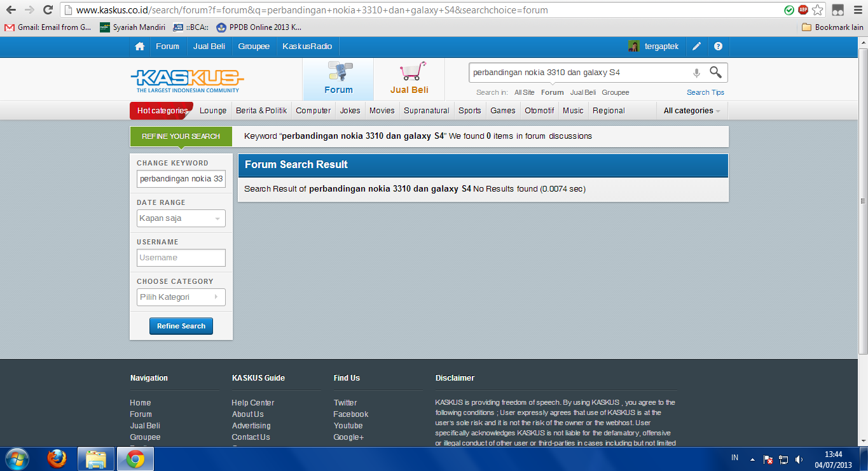Viewport: 868px width, 471px height.
Task: Search in All Site option
Action: coord(525,92)
